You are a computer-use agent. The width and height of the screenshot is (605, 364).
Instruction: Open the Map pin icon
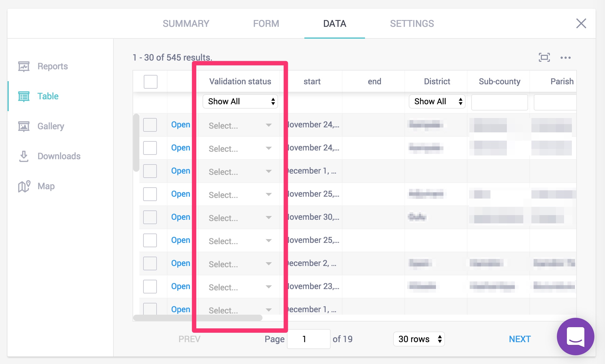coord(24,186)
